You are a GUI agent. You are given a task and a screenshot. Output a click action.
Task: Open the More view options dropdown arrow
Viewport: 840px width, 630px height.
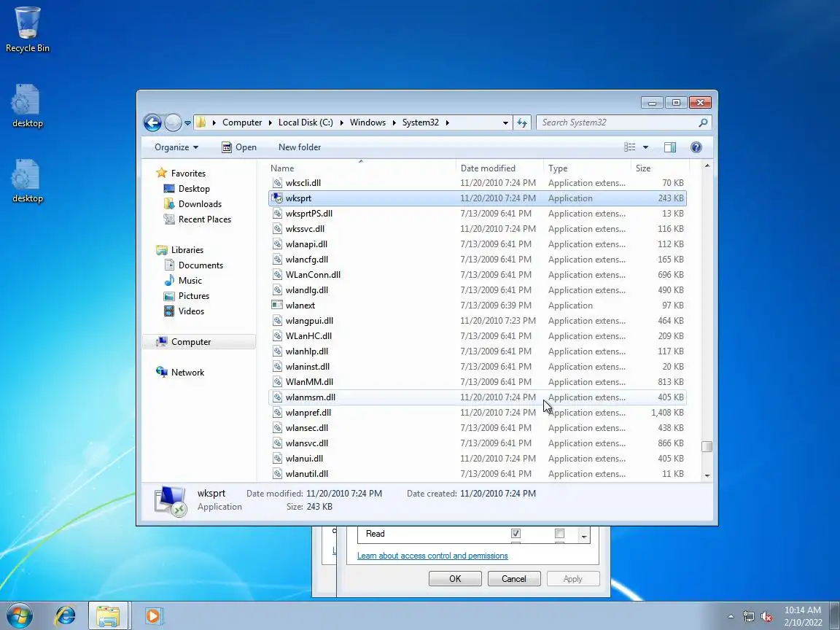tap(645, 147)
